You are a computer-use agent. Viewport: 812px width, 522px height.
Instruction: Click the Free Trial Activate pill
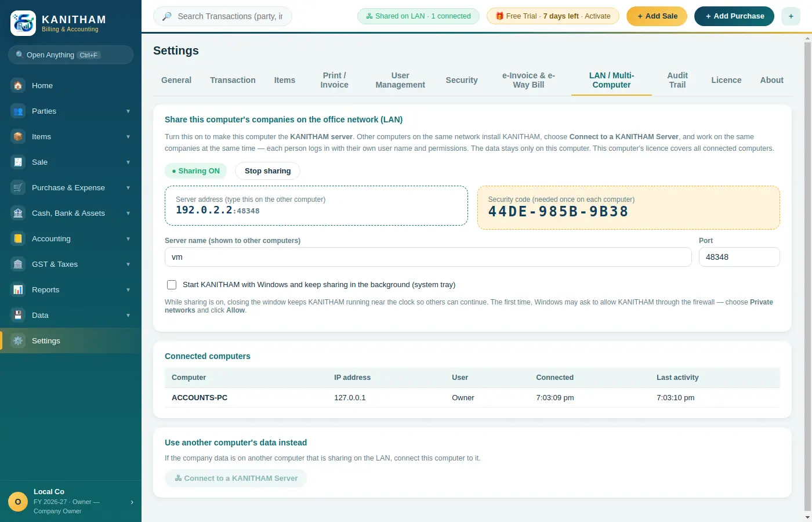tap(553, 16)
